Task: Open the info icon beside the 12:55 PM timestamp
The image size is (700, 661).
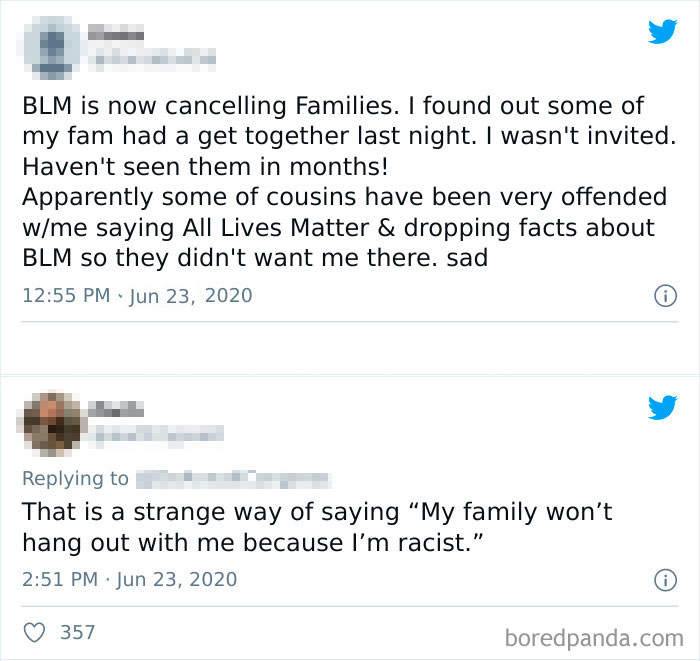Action: pyautogui.click(x=661, y=296)
